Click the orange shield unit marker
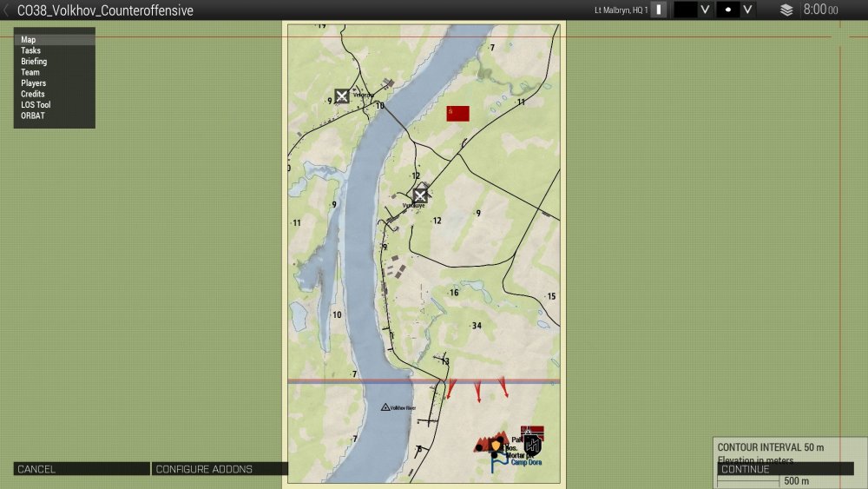The height and width of the screenshot is (489, 868). (x=496, y=446)
